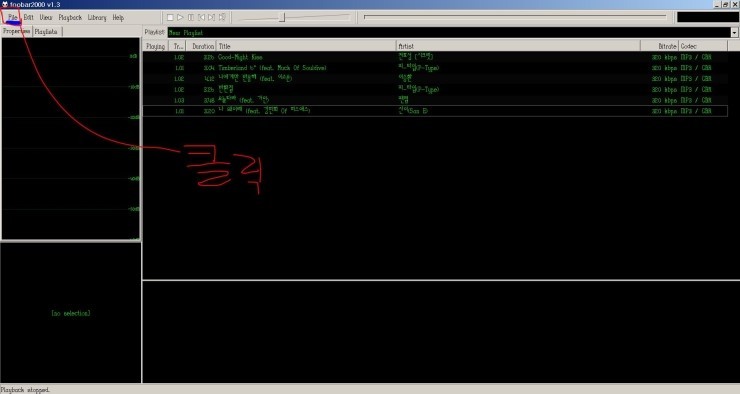Select the fourth playlist track title
This screenshot has width=740, height=394.
click(226, 89)
